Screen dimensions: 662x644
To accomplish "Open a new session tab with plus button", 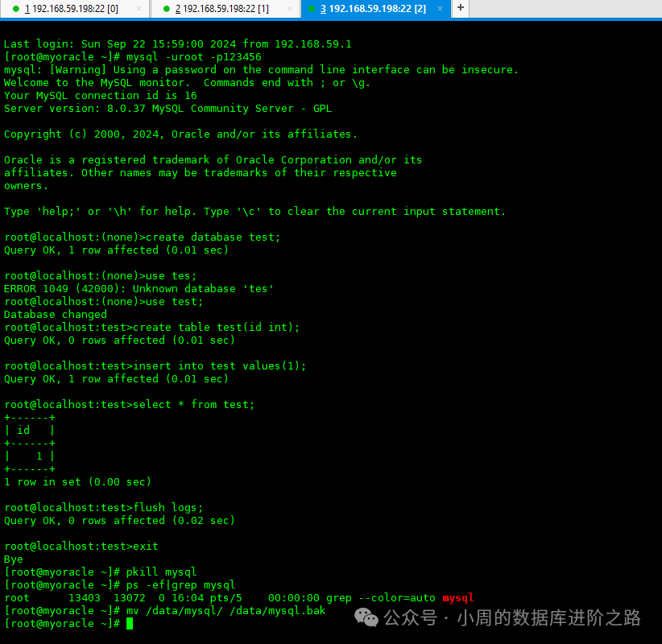I will coord(461,7).
